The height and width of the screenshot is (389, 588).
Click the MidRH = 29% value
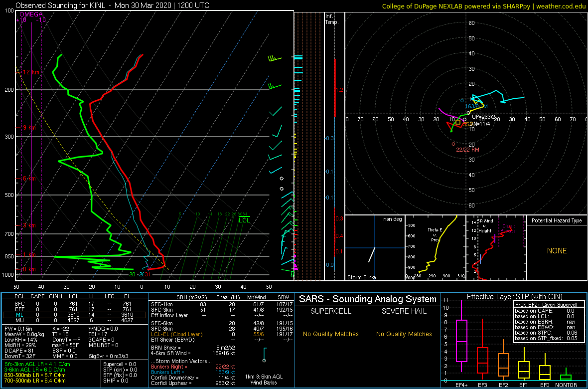[x=19, y=346]
